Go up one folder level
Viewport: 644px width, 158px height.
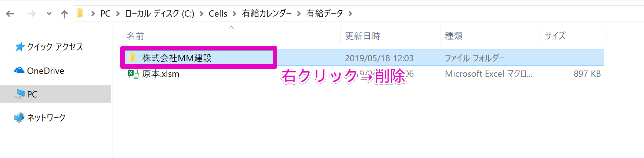point(64,14)
